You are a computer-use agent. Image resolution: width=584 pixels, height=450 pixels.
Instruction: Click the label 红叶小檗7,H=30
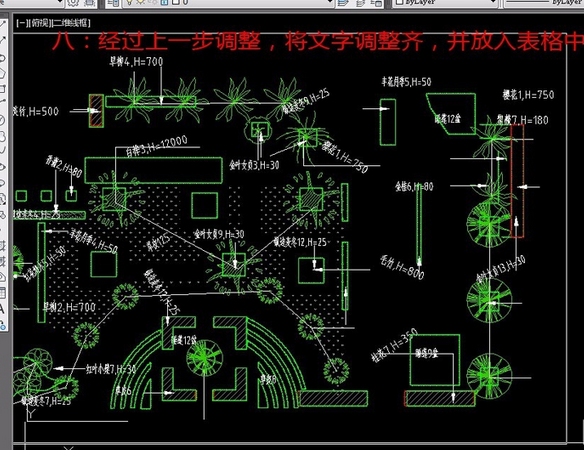(x=111, y=370)
